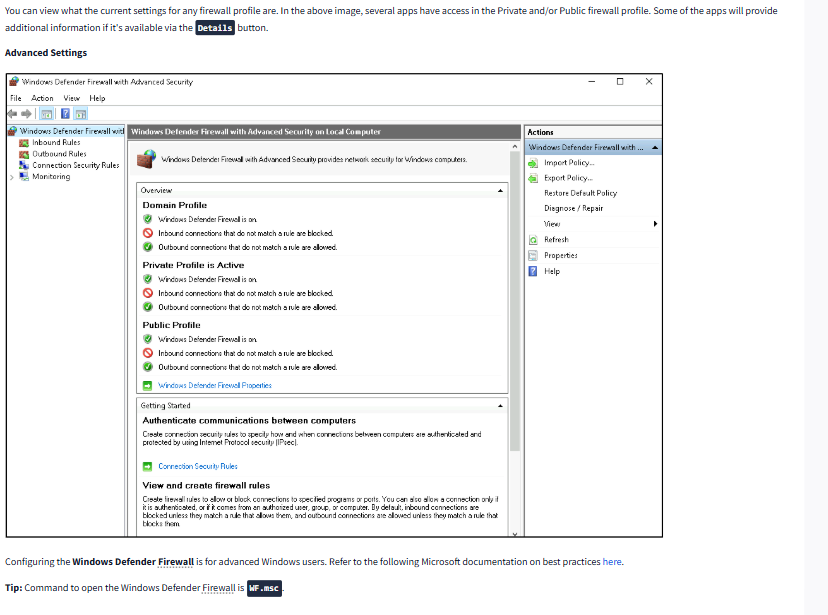This screenshot has width=828, height=615.
Task: Collapse the Overview section
Action: 500,189
